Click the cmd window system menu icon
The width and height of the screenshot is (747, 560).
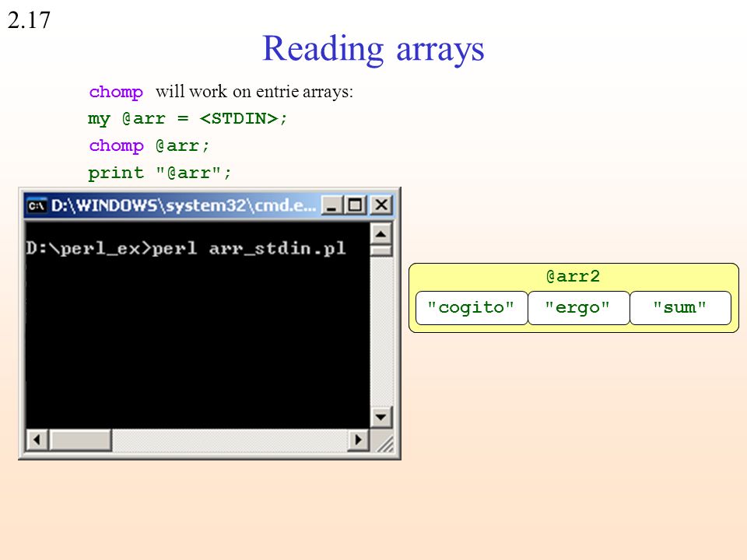coord(37,205)
